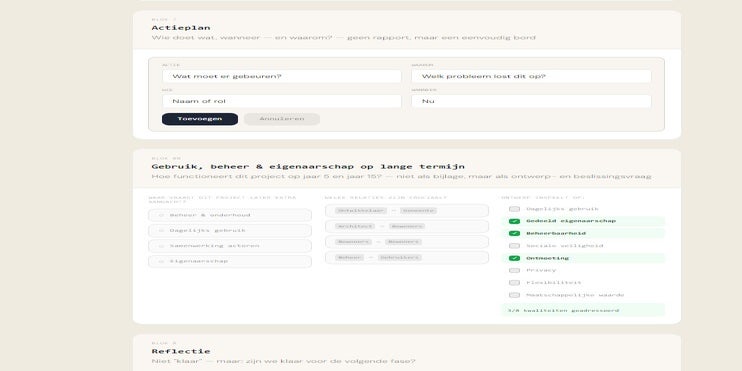
Task: Select the 'Samenwerking actoren' option
Action: tap(230, 246)
